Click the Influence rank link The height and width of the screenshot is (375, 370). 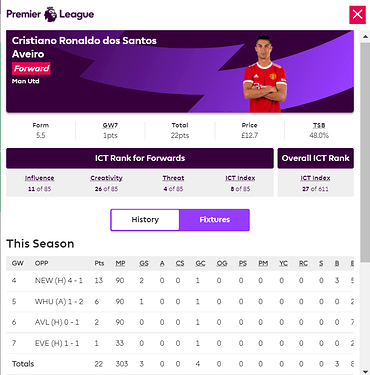point(39,178)
